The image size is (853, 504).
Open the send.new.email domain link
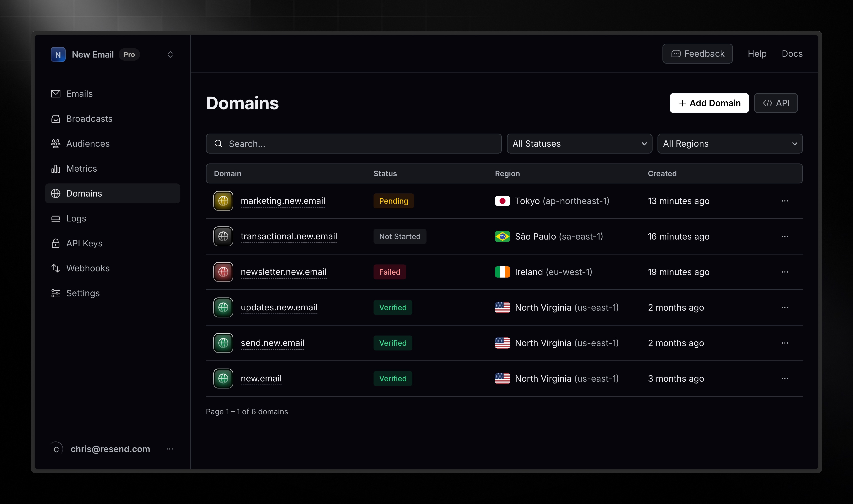272,343
